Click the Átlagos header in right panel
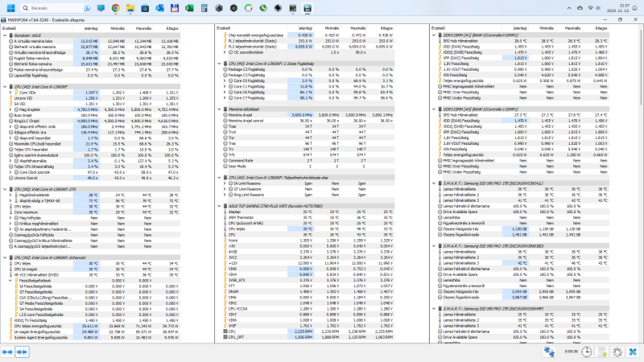The image size is (644, 362). tap(596, 28)
